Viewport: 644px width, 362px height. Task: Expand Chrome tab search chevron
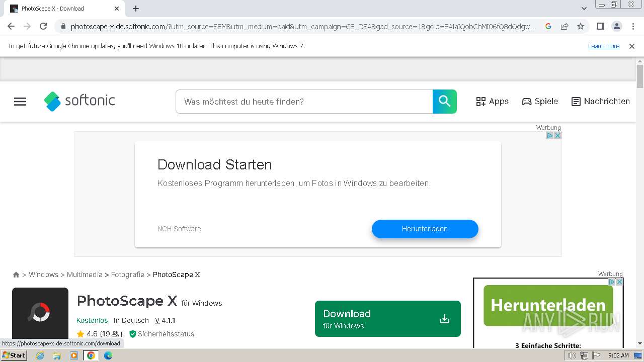click(x=584, y=9)
